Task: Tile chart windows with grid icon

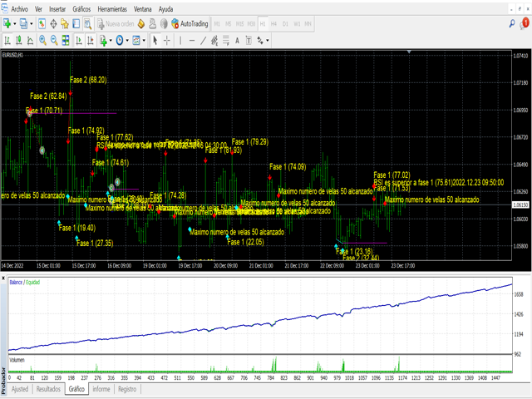Action: (x=66, y=41)
